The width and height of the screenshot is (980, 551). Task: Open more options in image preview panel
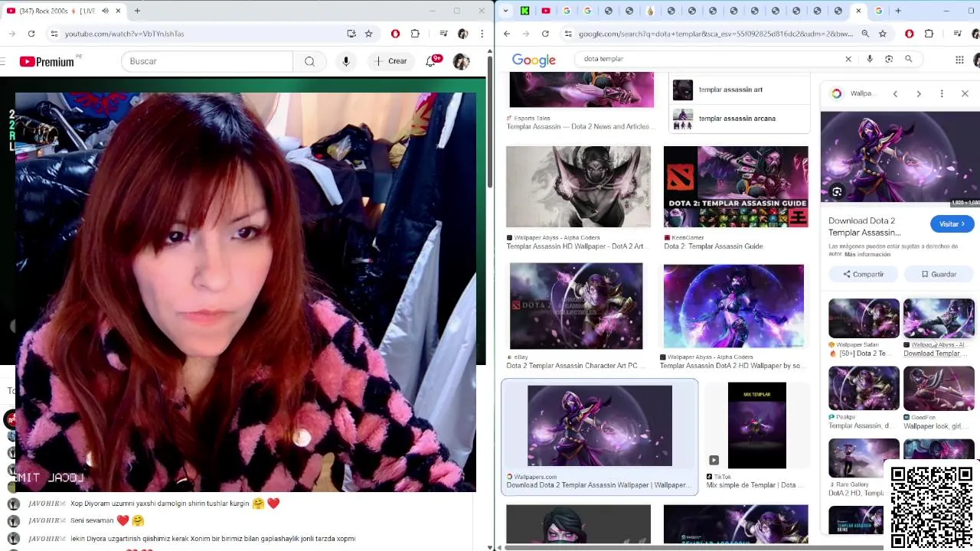pos(942,93)
